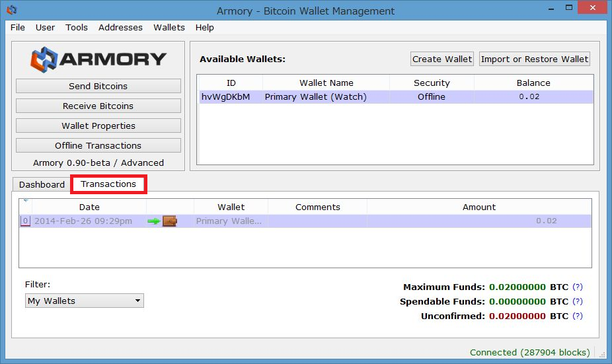The width and height of the screenshot is (612, 364).
Task: Open the Tools menu
Action: (x=77, y=27)
